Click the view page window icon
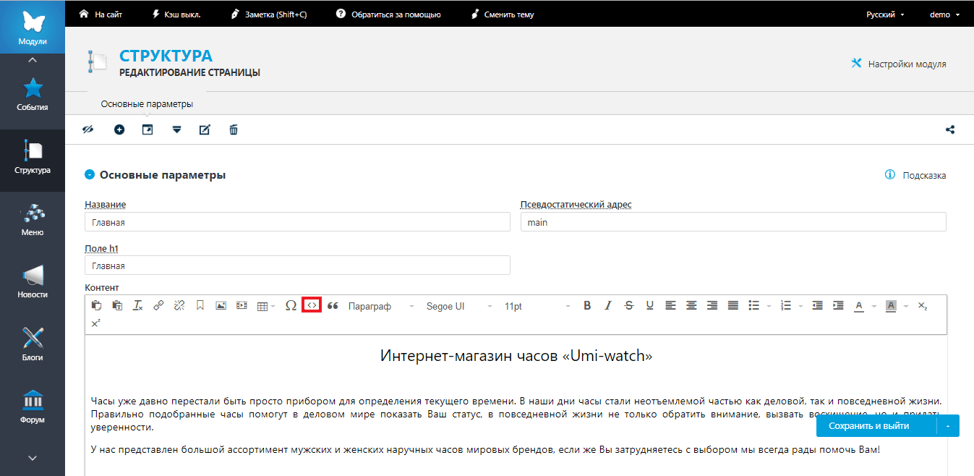The width and height of the screenshot is (974, 476). [x=147, y=130]
